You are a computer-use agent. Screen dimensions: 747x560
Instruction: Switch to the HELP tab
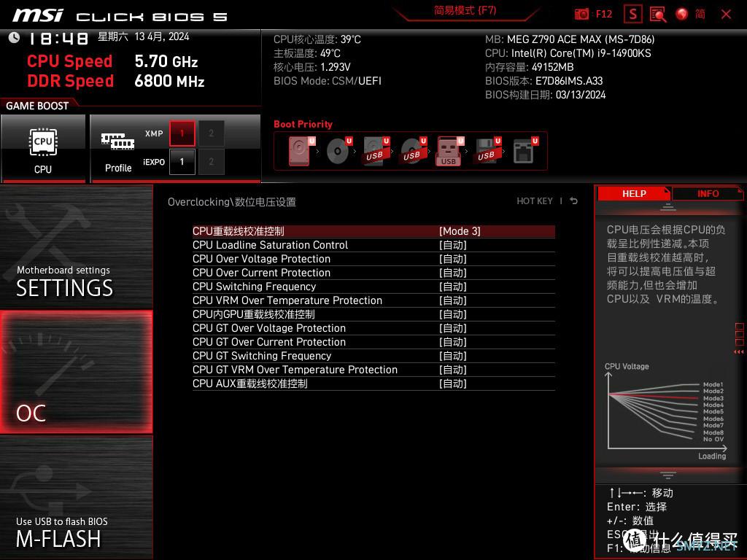pos(634,193)
